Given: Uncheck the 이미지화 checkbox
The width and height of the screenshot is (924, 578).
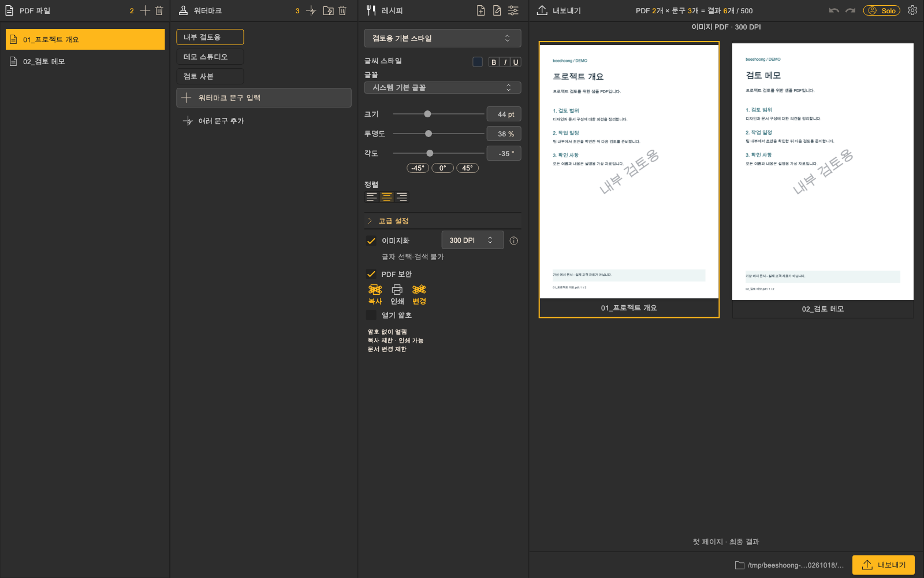Looking at the screenshot, I should [371, 240].
